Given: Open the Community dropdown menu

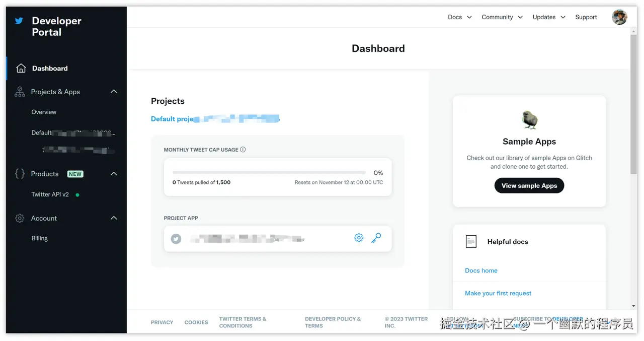Looking at the screenshot, I should coord(502,17).
